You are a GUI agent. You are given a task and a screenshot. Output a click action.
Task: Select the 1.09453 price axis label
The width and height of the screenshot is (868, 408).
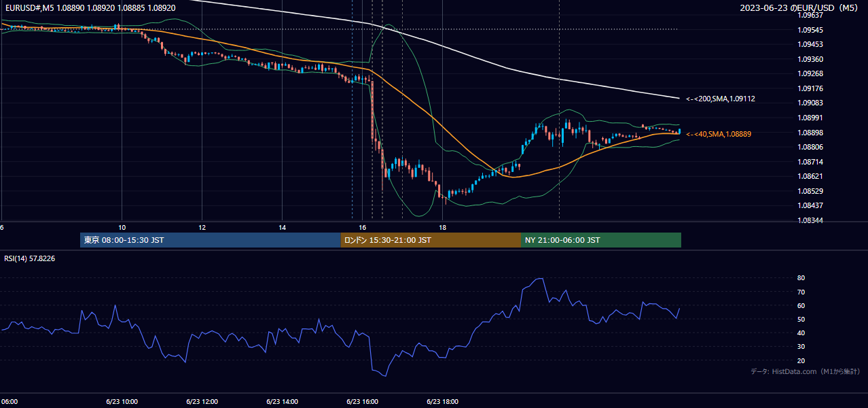812,44
